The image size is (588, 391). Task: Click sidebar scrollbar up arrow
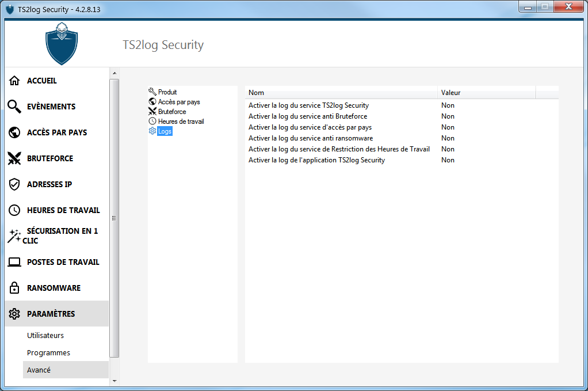(x=114, y=73)
